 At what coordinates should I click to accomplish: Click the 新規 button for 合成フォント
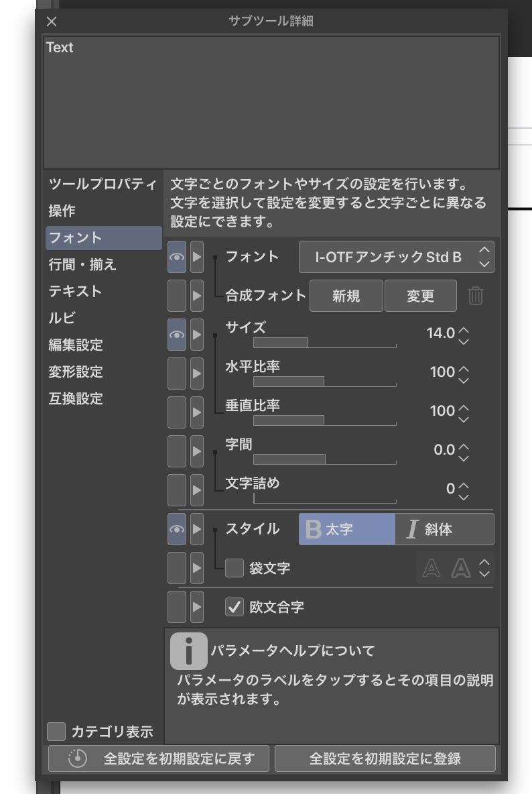point(346,296)
